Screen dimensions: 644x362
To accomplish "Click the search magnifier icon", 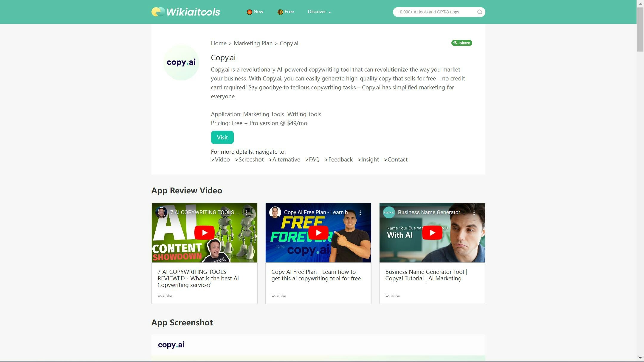I will [x=479, y=12].
